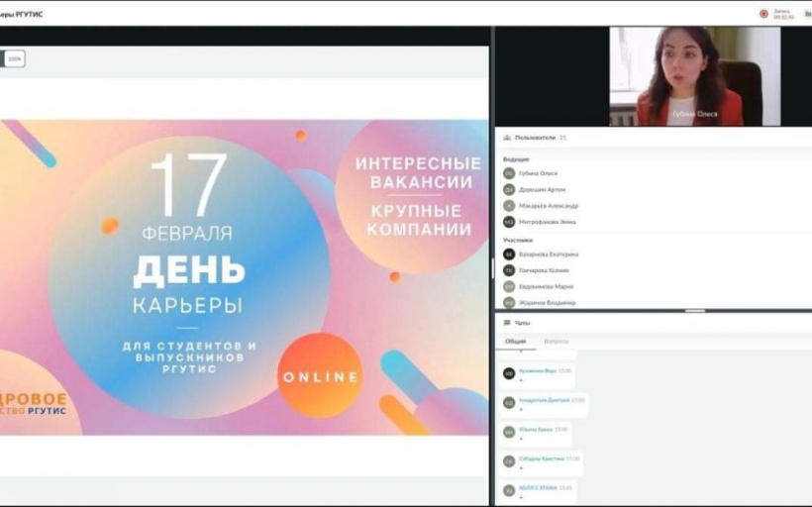Select the Жаринов Владимир participant name

tap(547, 302)
